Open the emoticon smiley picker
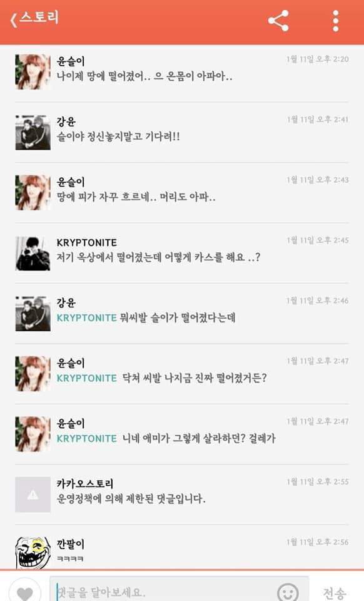Image resolution: width=364 pixels, height=601 pixels. coord(288,592)
